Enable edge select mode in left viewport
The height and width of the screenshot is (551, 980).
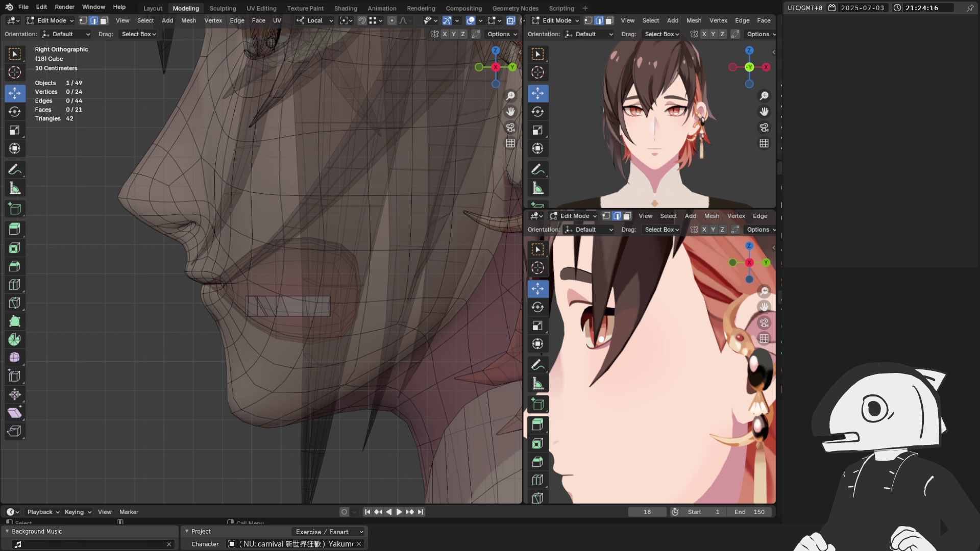point(94,20)
